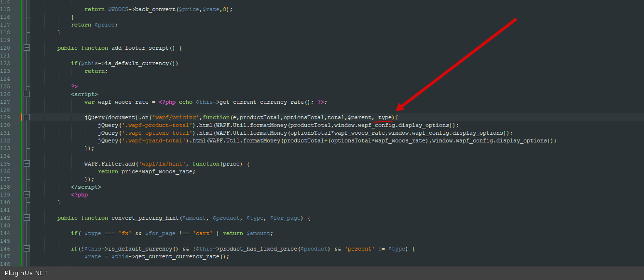Click line number 129 in the gutter
644x280 pixels.
pos(5,117)
